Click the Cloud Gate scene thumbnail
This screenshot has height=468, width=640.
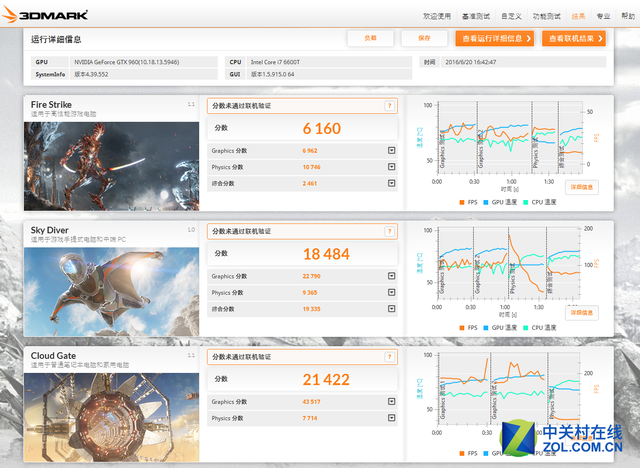click(111, 417)
